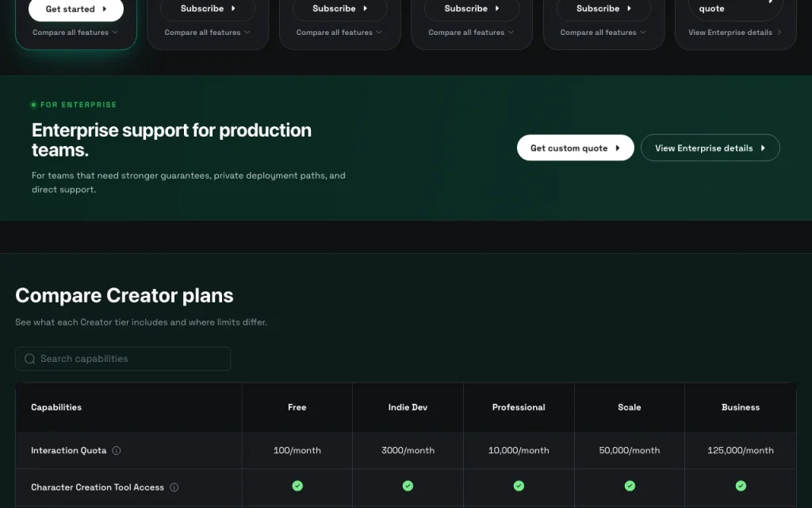812x508 pixels.
Task: Follow the small View Enterprise details link under the quote card
Action: pyautogui.click(x=735, y=32)
